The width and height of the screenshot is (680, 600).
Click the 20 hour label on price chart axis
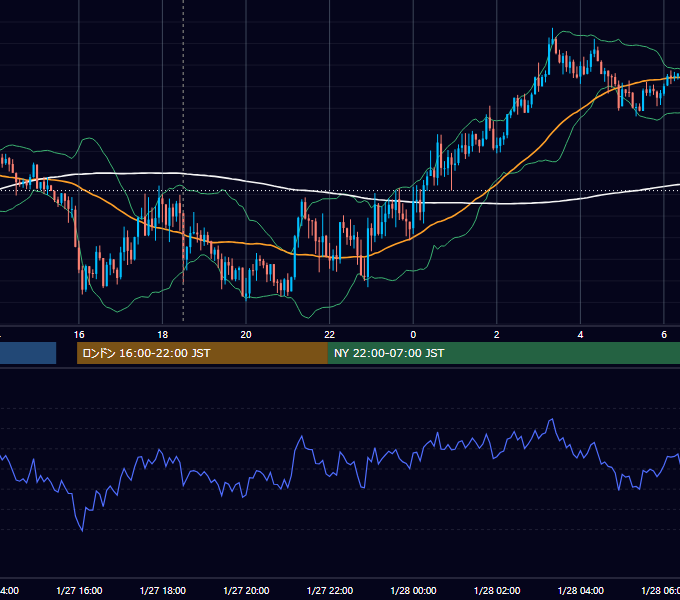pyautogui.click(x=246, y=335)
